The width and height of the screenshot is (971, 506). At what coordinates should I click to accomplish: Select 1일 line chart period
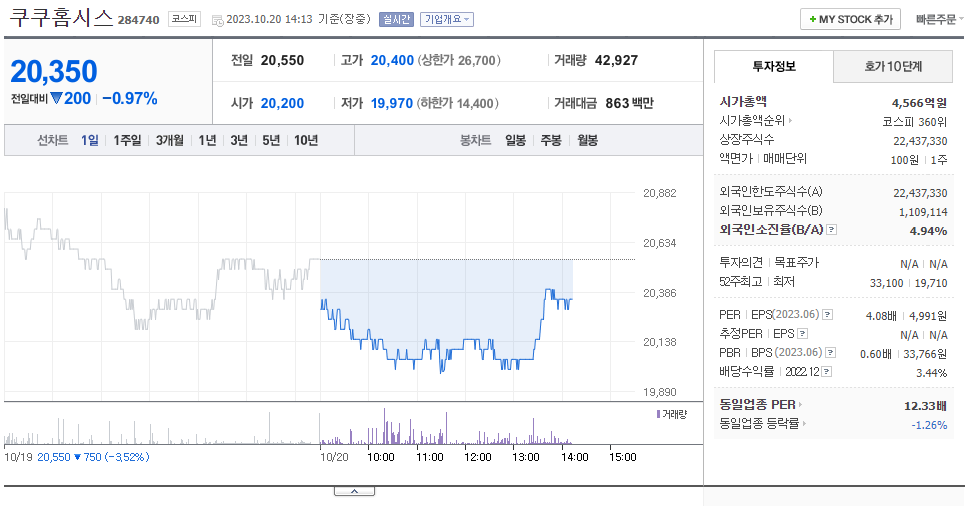(x=90, y=141)
